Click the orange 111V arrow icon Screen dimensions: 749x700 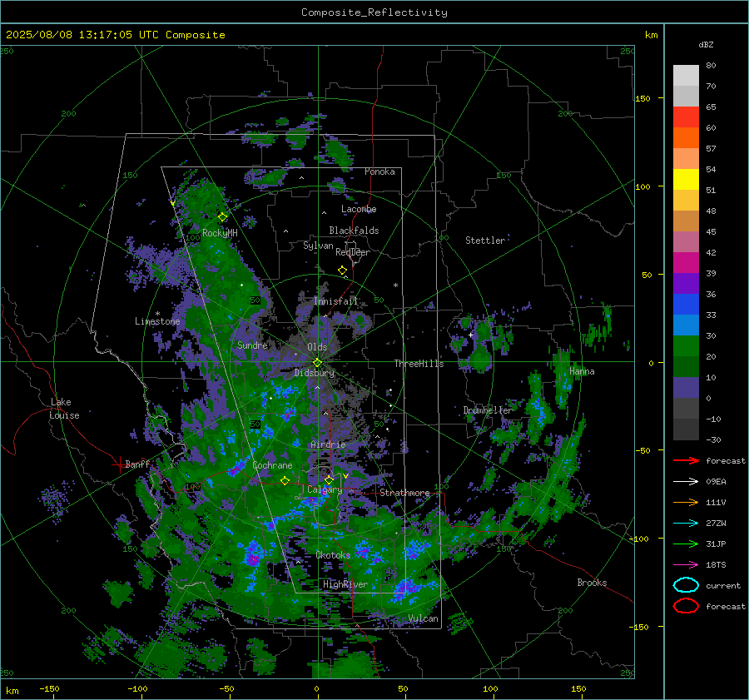coord(686,502)
